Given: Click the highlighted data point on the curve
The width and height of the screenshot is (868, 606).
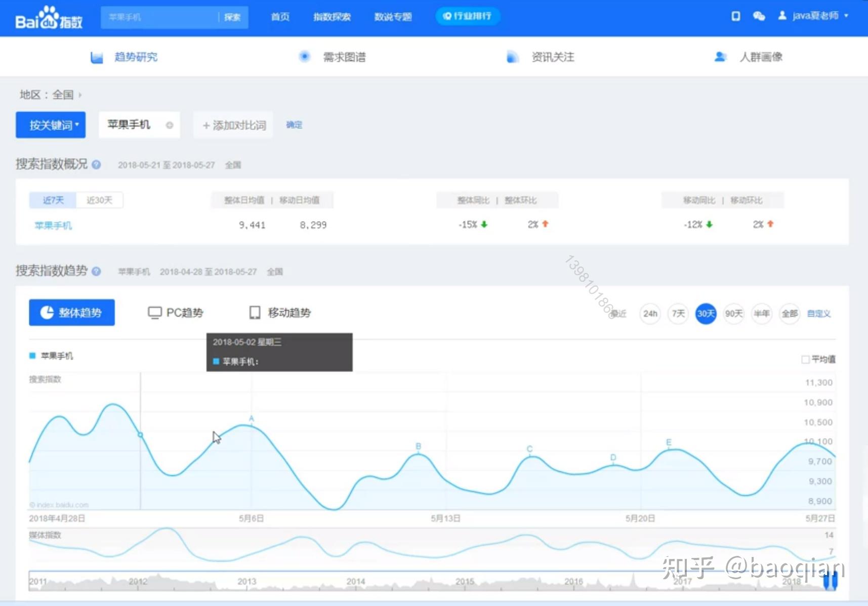Looking at the screenshot, I should pyautogui.click(x=140, y=435).
